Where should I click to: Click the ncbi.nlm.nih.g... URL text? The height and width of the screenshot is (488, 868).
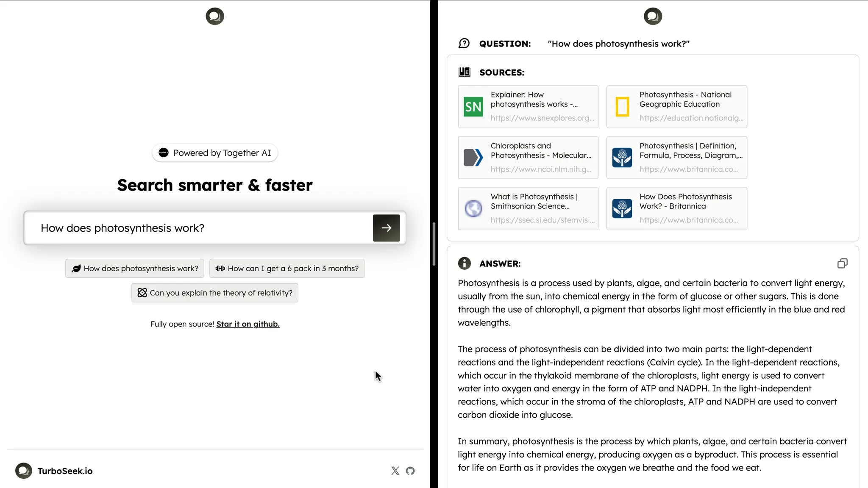[541, 169]
